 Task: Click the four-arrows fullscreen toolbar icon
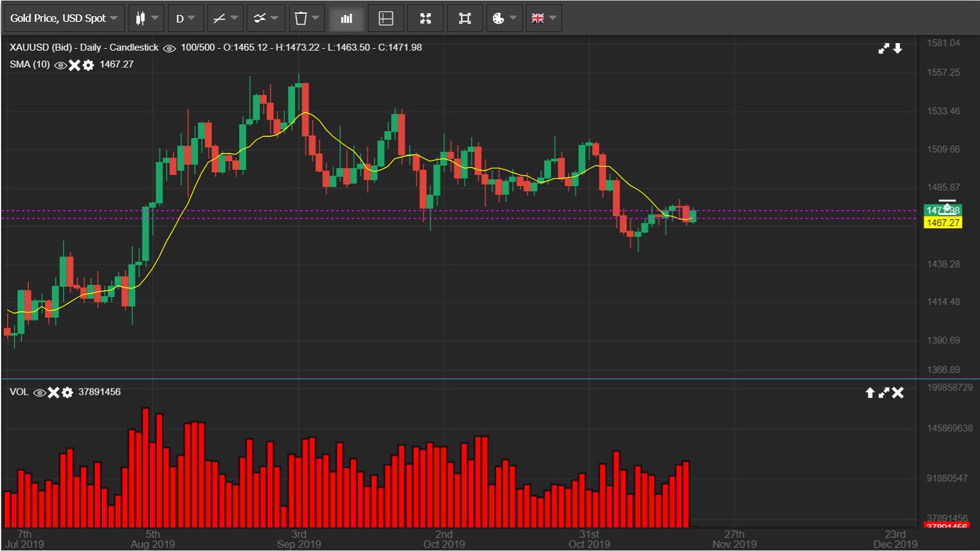point(425,19)
